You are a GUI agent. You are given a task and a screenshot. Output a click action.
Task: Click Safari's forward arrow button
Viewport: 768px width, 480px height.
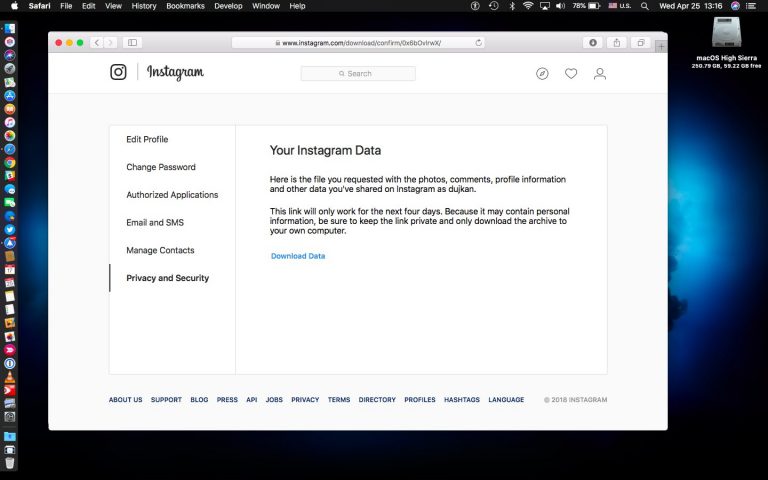click(110, 43)
